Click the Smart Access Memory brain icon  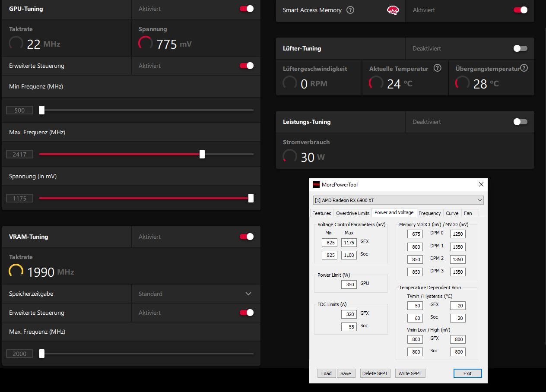pyautogui.click(x=393, y=10)
